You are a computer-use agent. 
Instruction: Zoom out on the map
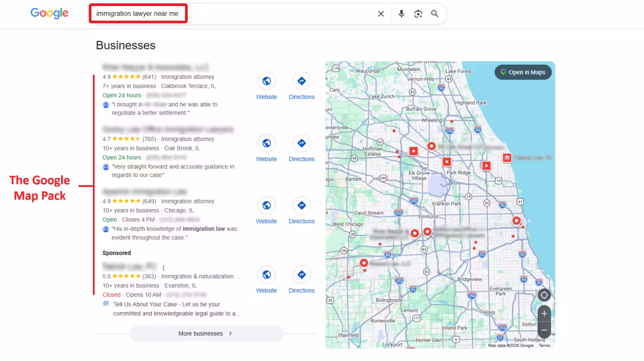pyautogui.click(x=544, y=330)
